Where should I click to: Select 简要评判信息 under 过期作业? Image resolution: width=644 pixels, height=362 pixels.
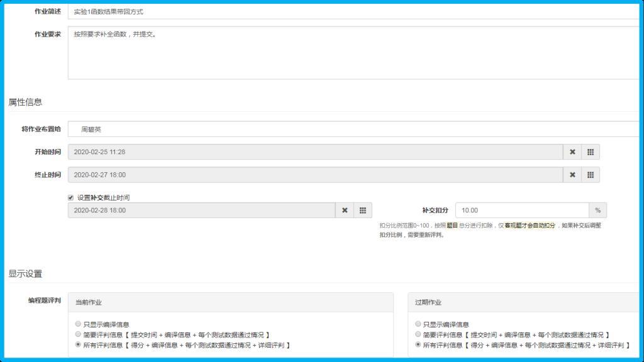coord(418,335)
